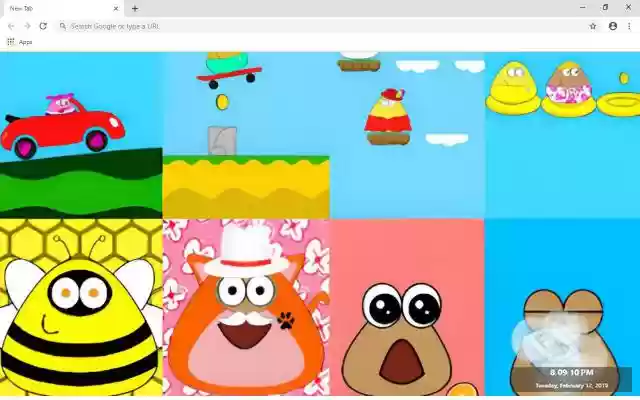This screenshot has height=400, width=640.
Task: Click the Pou with red cap jumping
Action: 388,111
